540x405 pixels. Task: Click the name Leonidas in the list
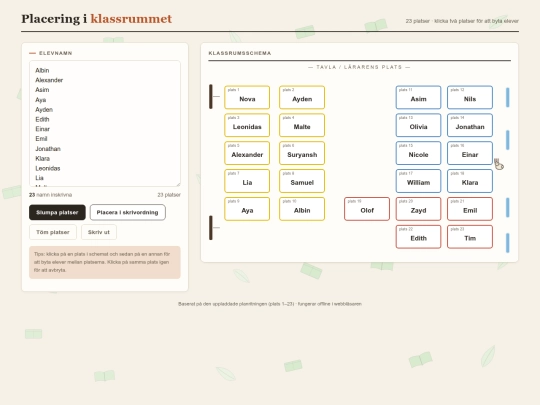(48, 168)
